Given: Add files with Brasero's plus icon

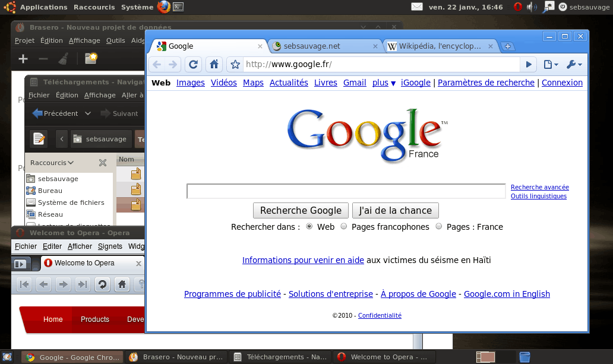Looking at the screenshot, I should click(23, 59).
